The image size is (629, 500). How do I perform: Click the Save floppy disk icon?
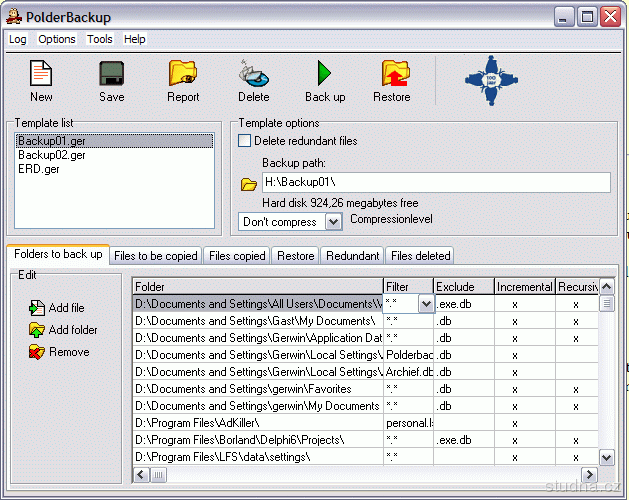point(111,74)
